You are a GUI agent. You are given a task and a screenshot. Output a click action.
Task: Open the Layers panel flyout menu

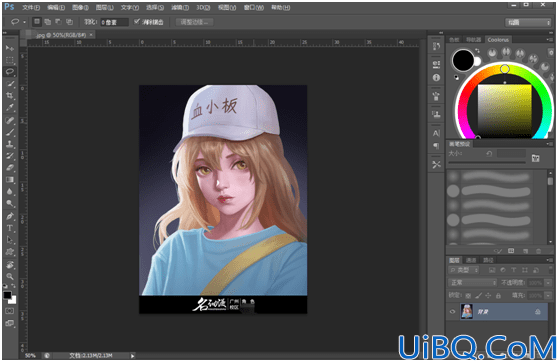tap(549, 260)
